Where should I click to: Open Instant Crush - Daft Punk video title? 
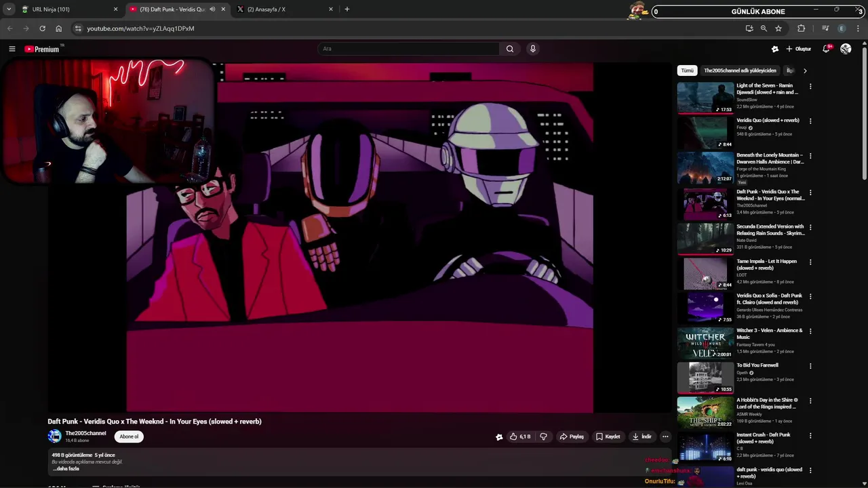(764, 438)
